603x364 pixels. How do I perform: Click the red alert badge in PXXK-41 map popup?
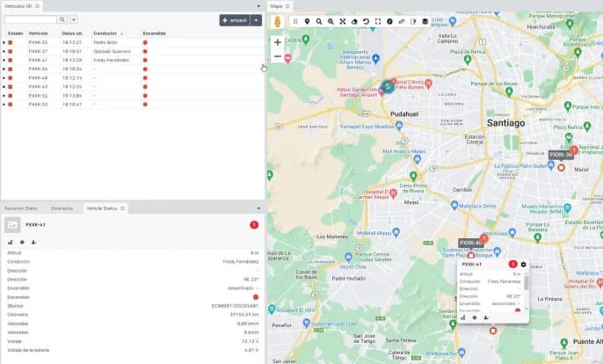click(x=512, y=264)
